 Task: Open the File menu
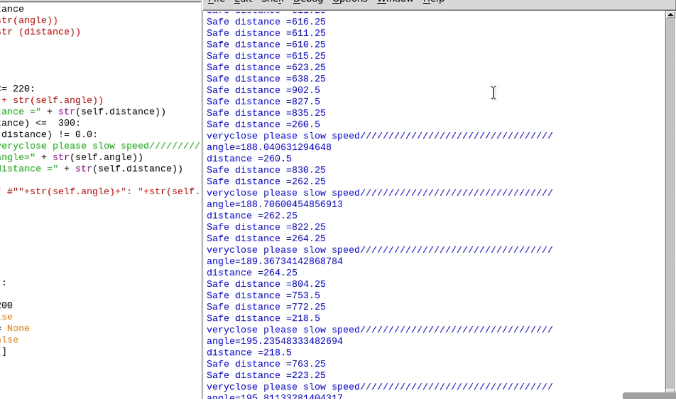pos(215,2)
